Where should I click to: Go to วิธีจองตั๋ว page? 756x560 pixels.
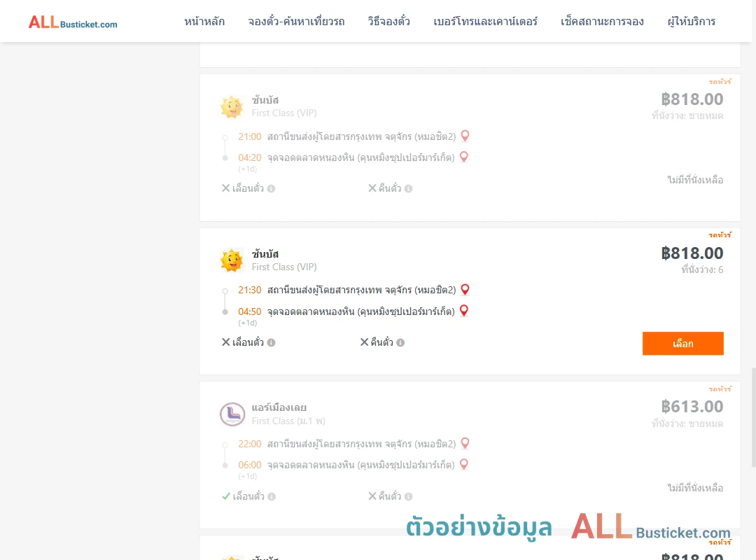point(388,21)
